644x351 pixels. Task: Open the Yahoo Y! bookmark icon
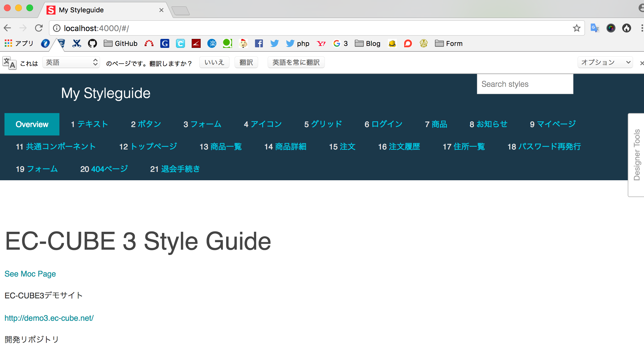pyautogui.click(x=321, y=43)
